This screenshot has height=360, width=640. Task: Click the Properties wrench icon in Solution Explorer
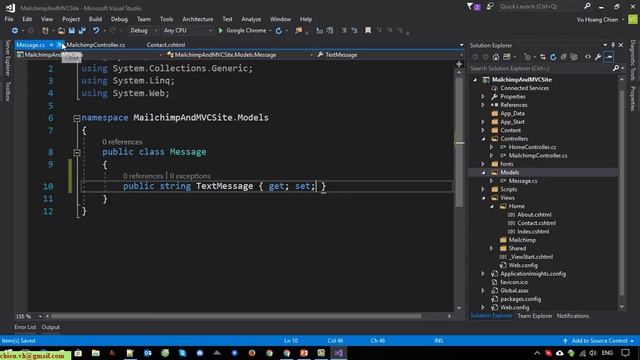(x=598, y=57)
